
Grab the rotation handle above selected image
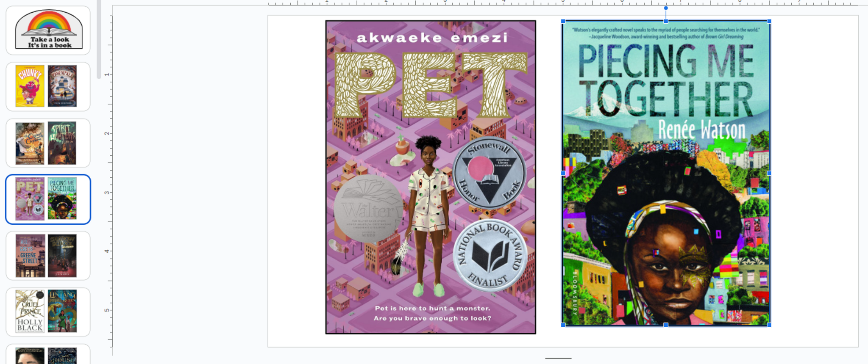pos(666,8)
